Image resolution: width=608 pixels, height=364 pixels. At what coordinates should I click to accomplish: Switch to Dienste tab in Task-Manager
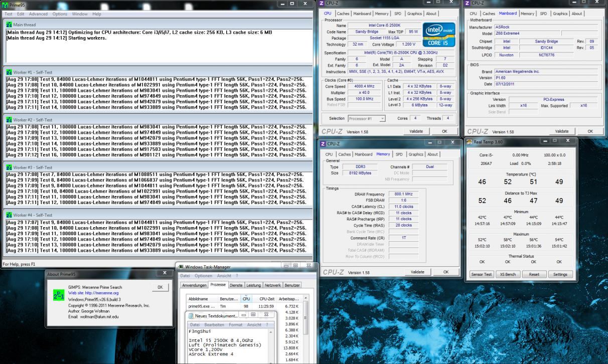[x=236, y=285]
